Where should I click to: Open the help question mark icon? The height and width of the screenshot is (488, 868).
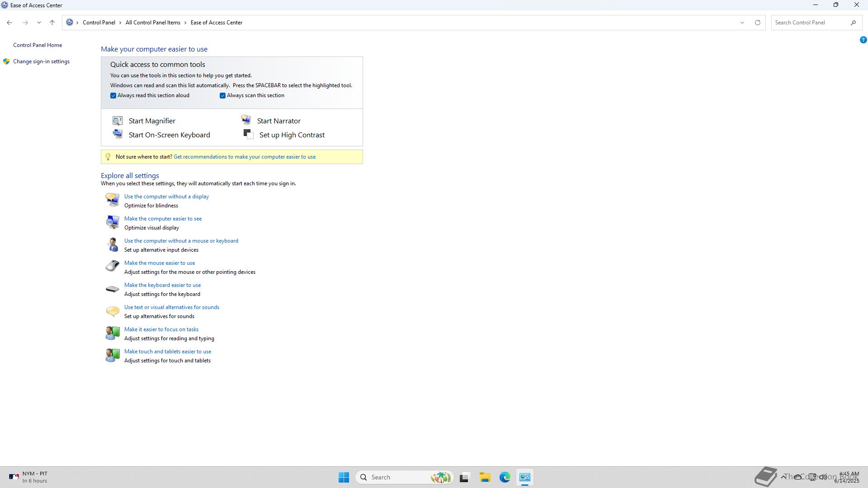863,40
